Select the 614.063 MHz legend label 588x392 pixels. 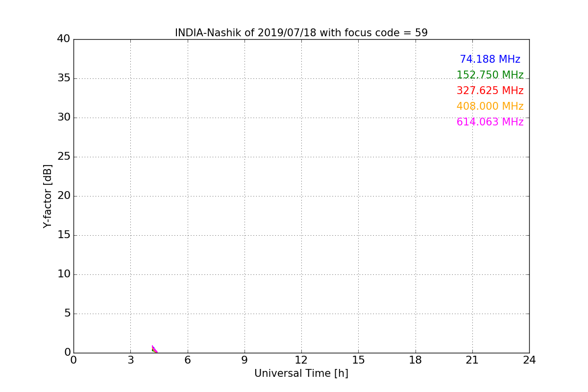pyautogui.click(x=490, y=122)
